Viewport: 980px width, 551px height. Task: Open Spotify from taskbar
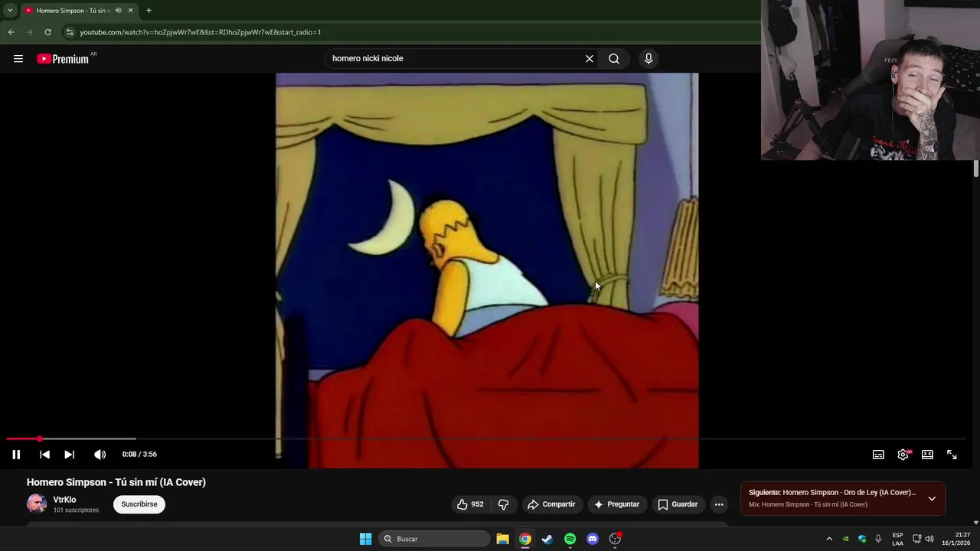tap(570, 539)
